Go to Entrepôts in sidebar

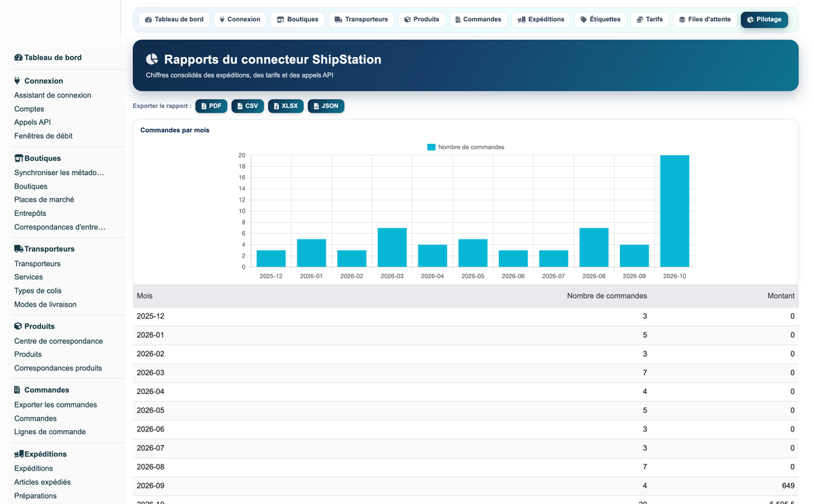31,214
